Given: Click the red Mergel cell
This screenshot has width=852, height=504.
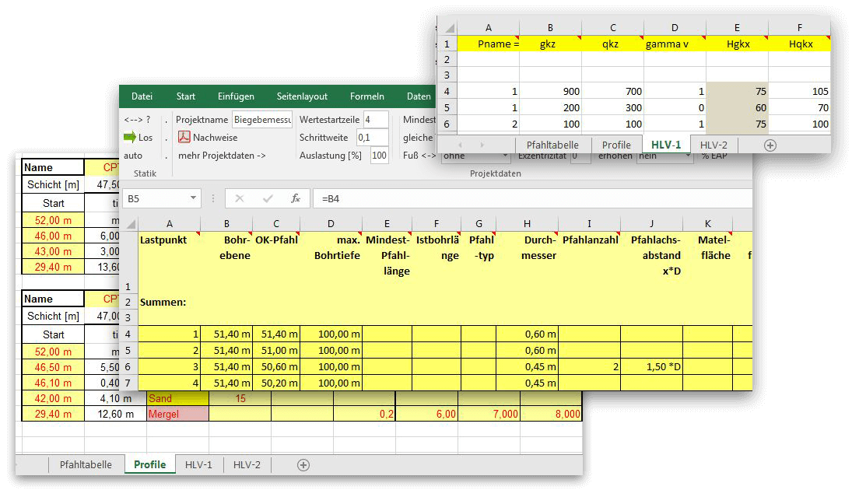Looking at the screenshot, I should click(x=177, y=414).
